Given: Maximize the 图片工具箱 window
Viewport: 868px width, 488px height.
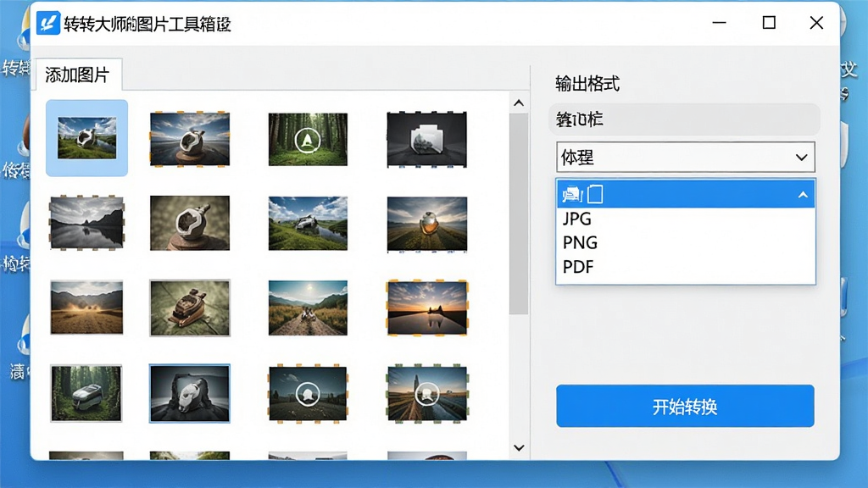Looking at the screenshot, I should point(769,23).
